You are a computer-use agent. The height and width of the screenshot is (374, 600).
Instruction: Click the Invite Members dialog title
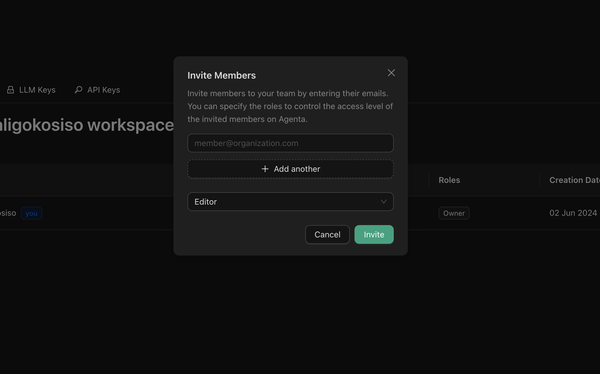[x=221, y=75]
